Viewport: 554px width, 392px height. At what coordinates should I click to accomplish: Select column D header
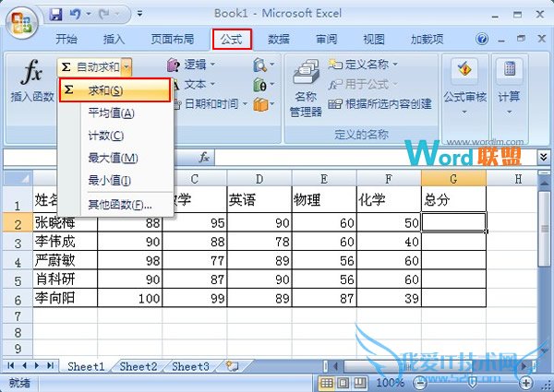tap(259, 179)
